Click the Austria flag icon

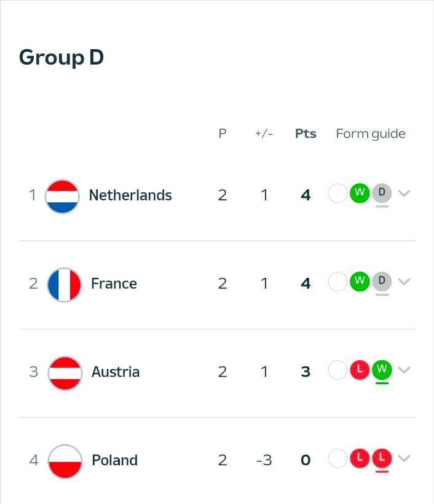65,373
